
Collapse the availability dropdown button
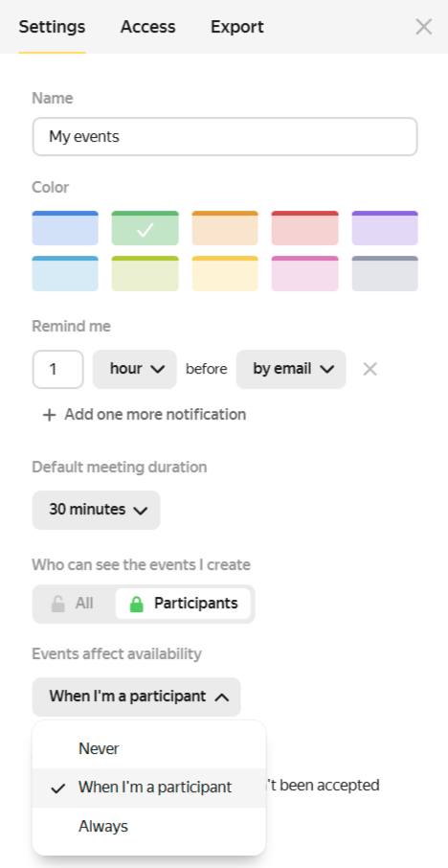point(137,697)
